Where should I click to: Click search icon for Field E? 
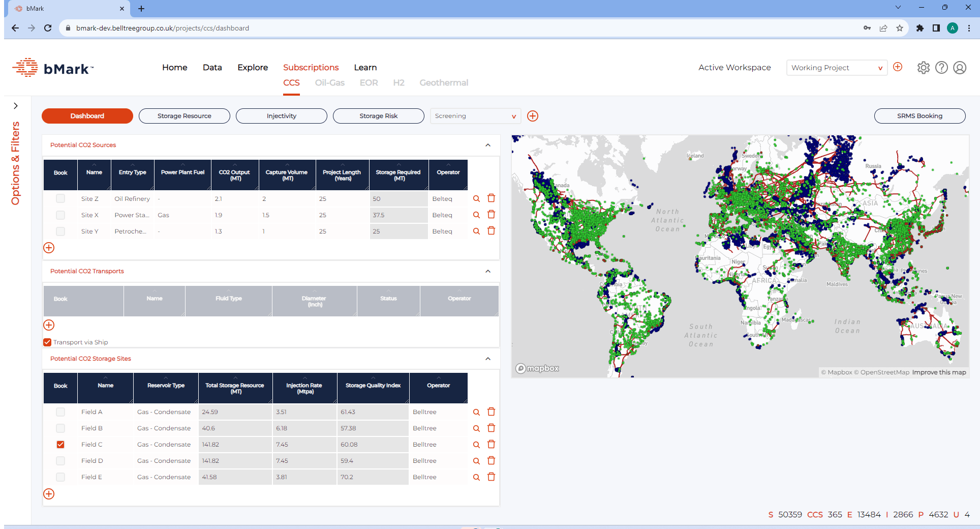click(x=476, y=477)
